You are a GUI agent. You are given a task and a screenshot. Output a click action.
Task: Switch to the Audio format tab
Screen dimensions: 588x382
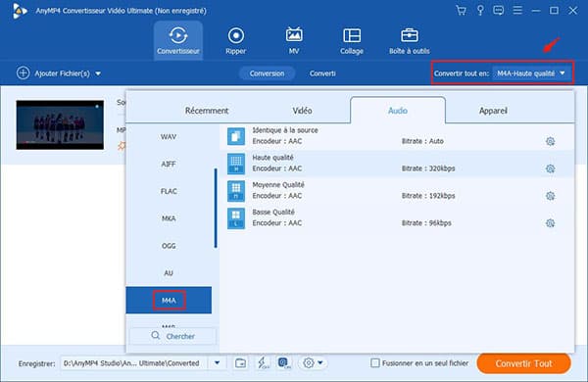(398, 111)
